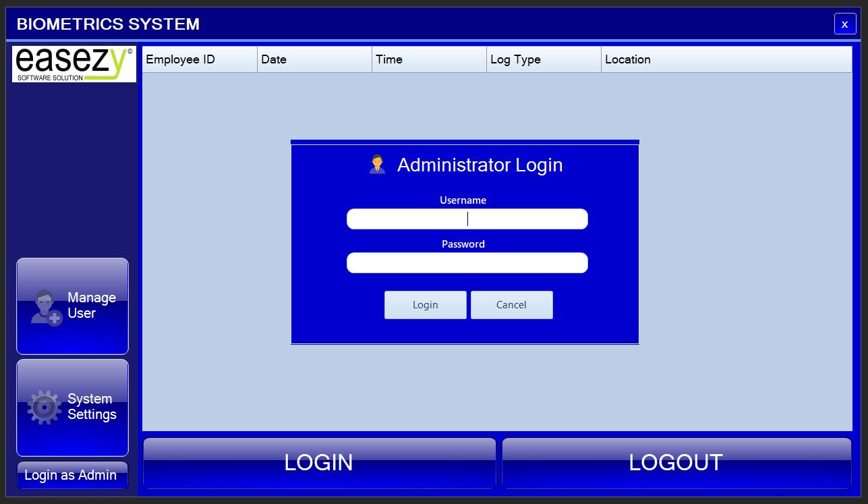Click the large LOGIN button at bottom

pyautogui.click(x=320, y=463)
